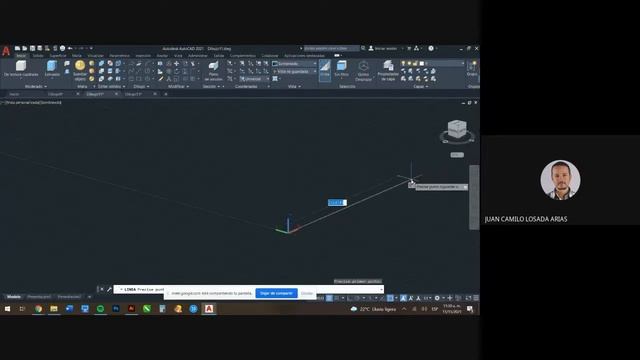
Task: Choose the Suavizar objeto tool
Action: [80, 70]
